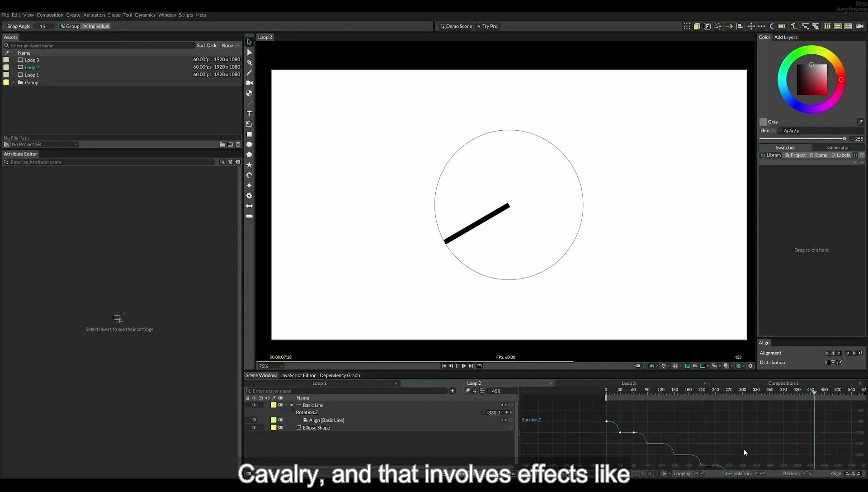Click the viewport grid overlay icon
This screenshot has height=492, width=868.
(x=675, y=366)
